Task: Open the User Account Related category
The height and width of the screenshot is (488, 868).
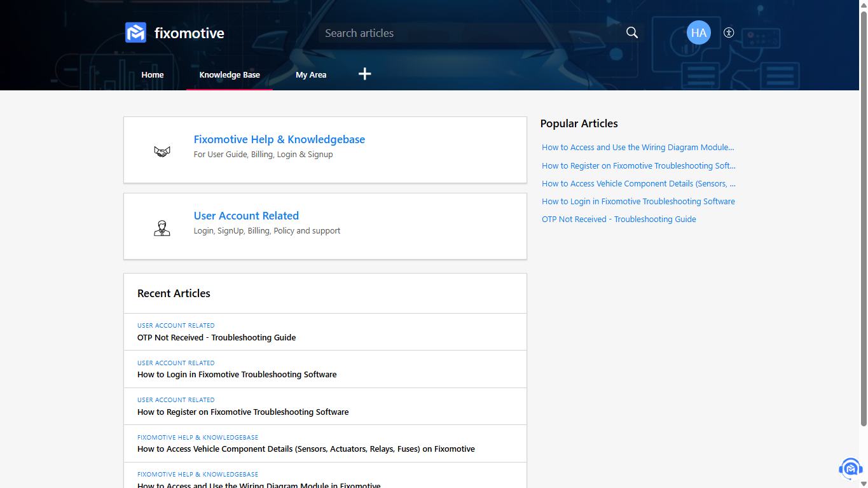Action: pyautogui.click(x=246, y=216)
